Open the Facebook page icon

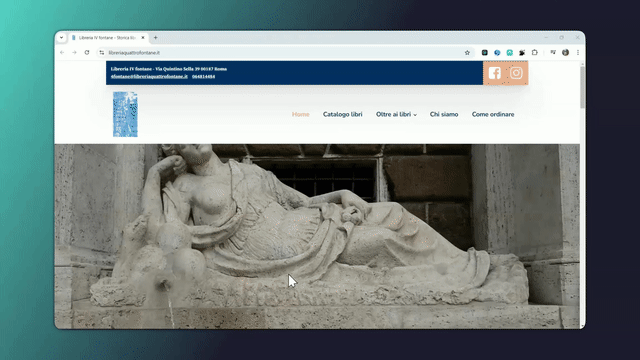[x=494, y=73]
